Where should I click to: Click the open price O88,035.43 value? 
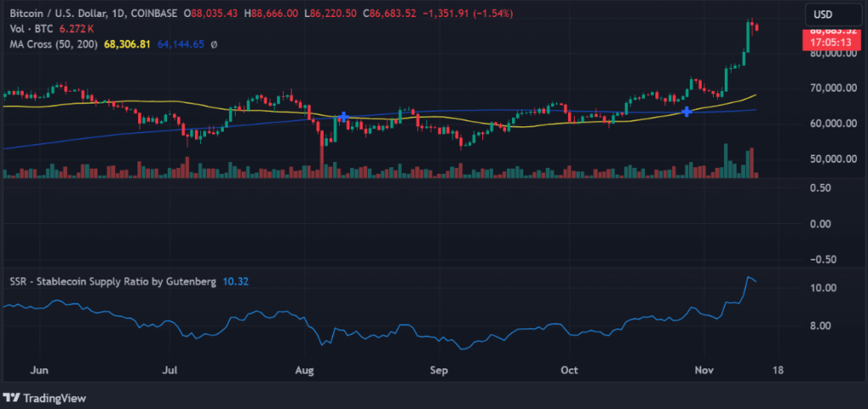point(213,14)
